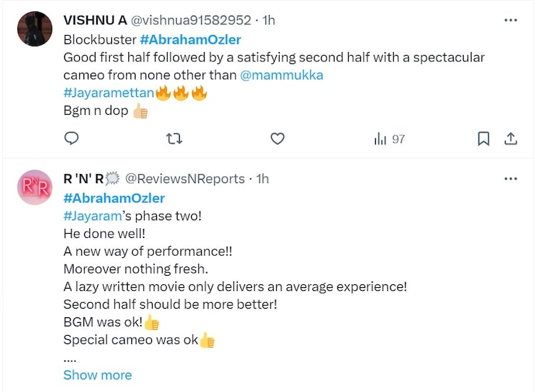Open the @vishnua91582952 handle
This screenshot has height=392, width=535.
191,21
